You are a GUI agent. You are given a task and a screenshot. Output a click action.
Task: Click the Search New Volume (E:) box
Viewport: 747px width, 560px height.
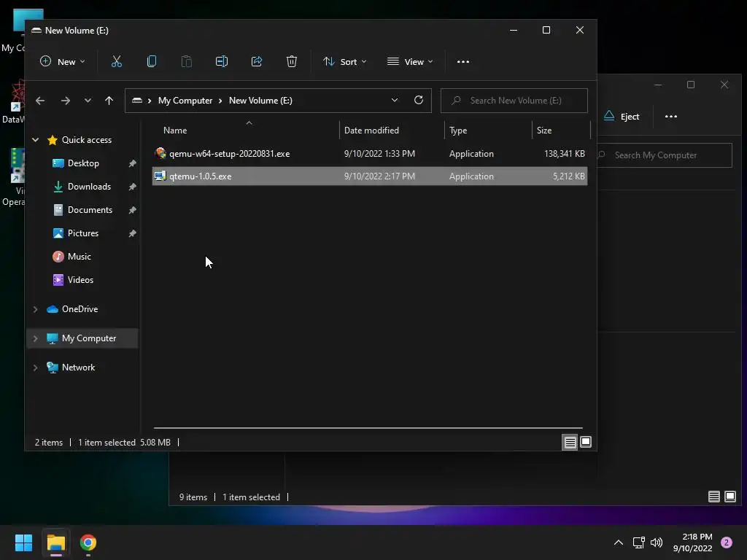tap(514, 101)
